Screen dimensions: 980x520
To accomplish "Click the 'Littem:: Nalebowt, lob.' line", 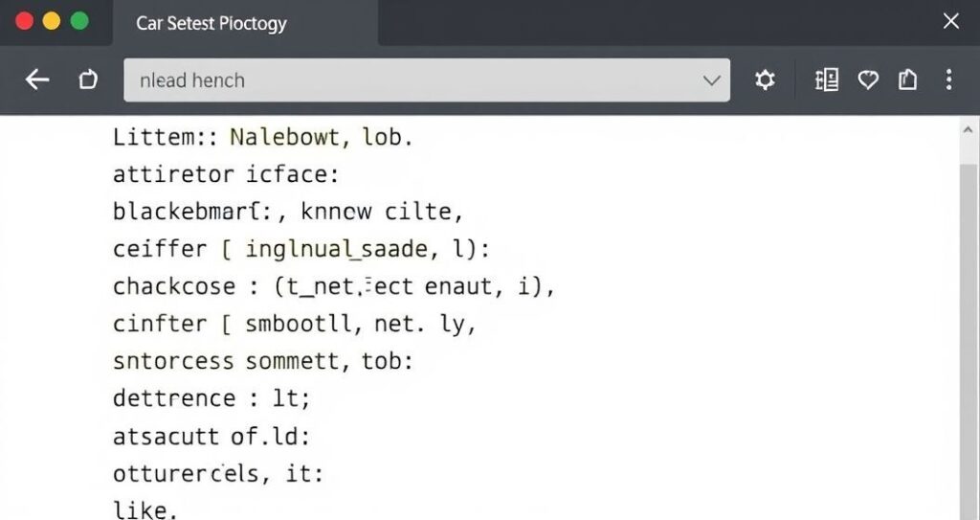I will pyautogui.click(x=262, y=137).
